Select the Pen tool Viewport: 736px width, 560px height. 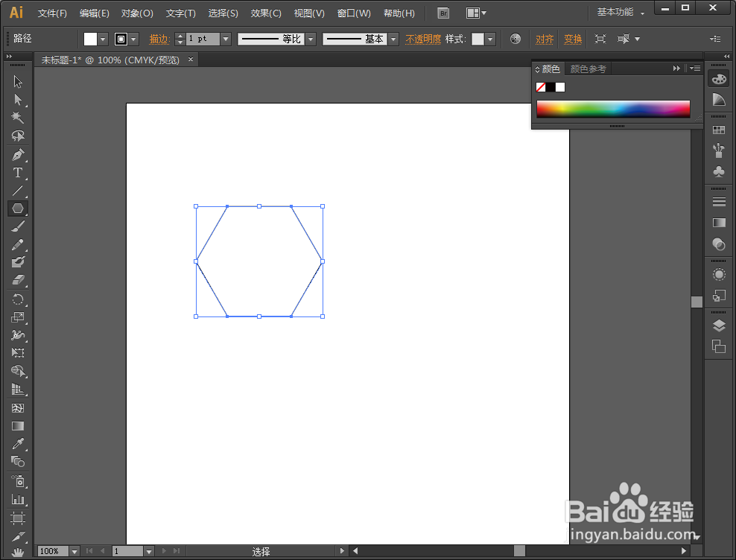tap(18, 154)
